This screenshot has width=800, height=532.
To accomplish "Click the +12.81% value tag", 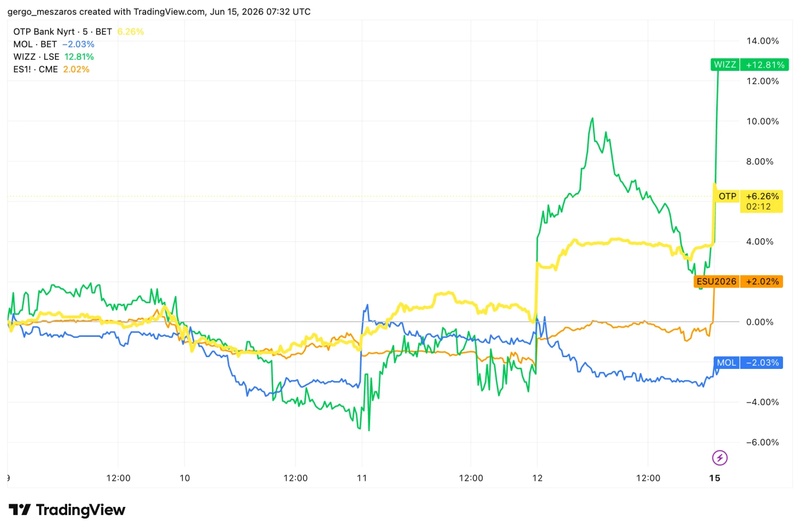I will click(x=765, y=65).
